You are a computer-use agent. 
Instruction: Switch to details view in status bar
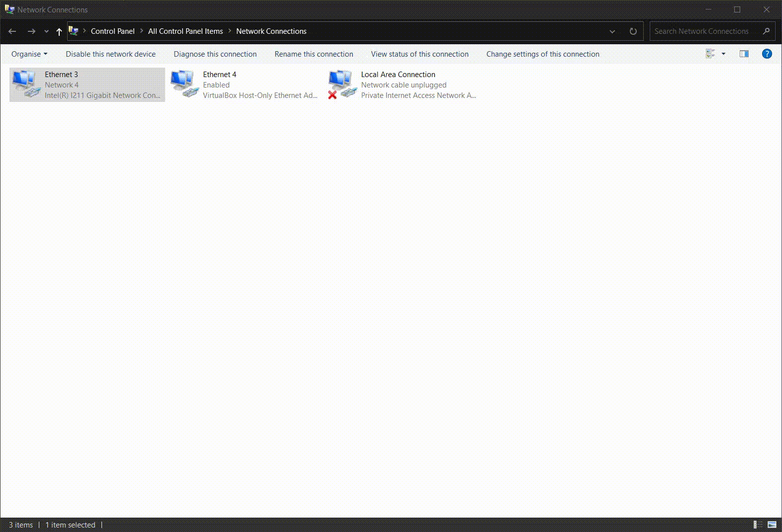click(x=758, y=525)
